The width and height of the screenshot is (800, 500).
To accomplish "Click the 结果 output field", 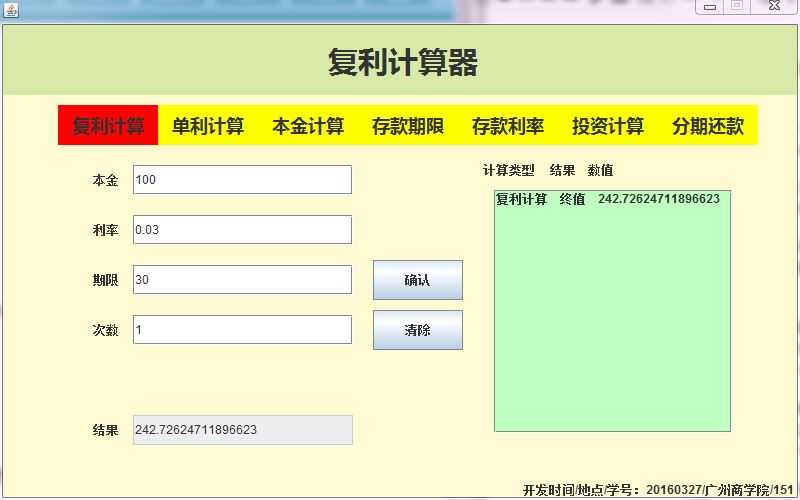I will (243, 430).
